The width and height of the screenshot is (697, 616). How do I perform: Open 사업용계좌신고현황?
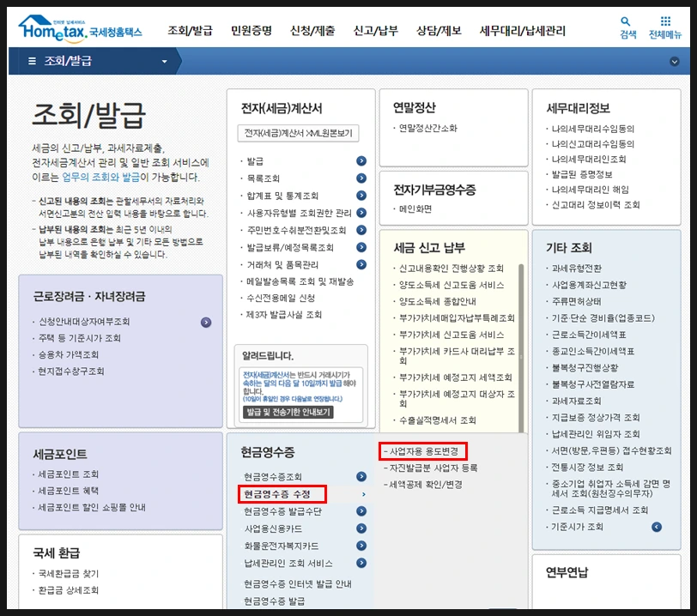589,285
